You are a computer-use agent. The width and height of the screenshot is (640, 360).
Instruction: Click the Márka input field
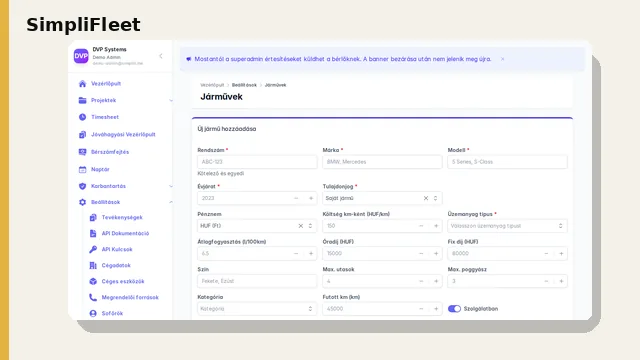tap(382, 162)
